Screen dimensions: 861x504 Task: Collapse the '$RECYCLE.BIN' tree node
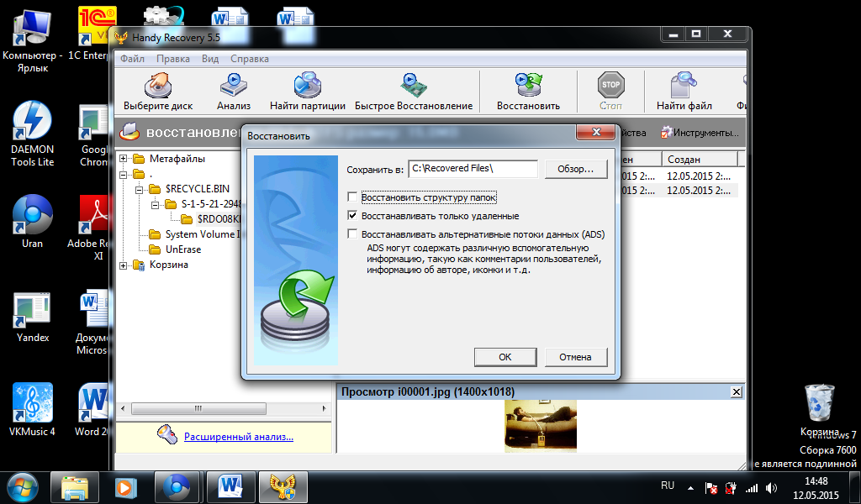click(x=140, y=189)
